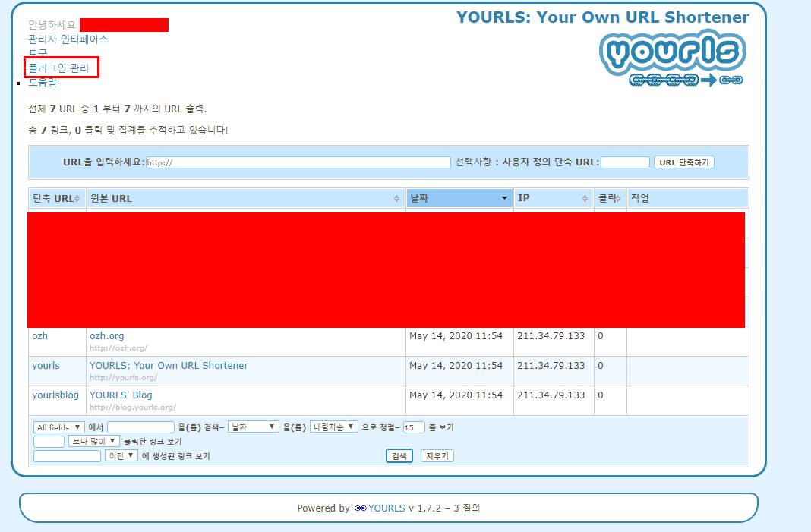Click the IP 211.34.79.133 in yourls row

click(551, 366)
